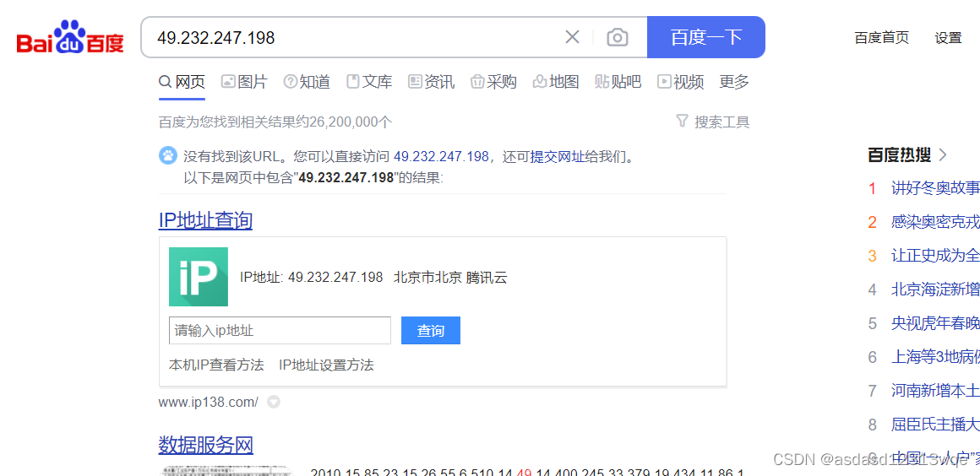The width and height of the screenshot is (980, 476).
Task: Open www.ip138.com/ source link
Action: click(208, 403)
